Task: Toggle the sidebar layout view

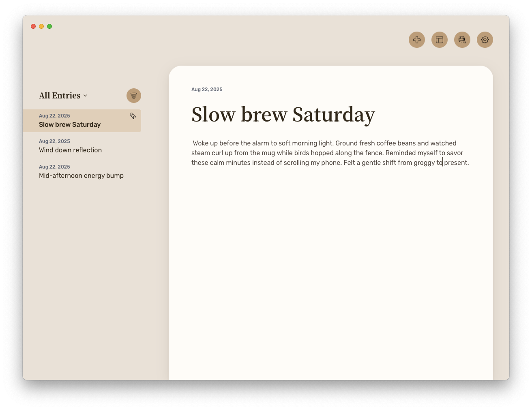Action: 440,40
